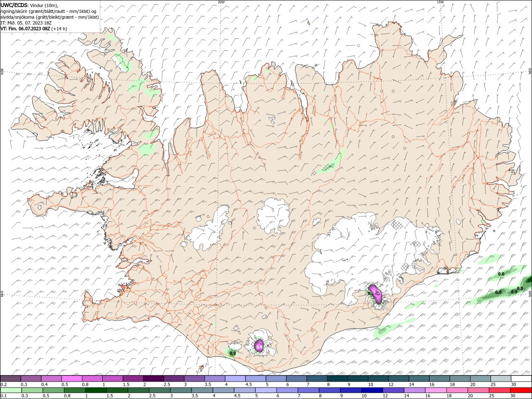Screen dimensions: 532x399
Task: Pick the pale green first swatch of lower scale
Action: point(10,390)
